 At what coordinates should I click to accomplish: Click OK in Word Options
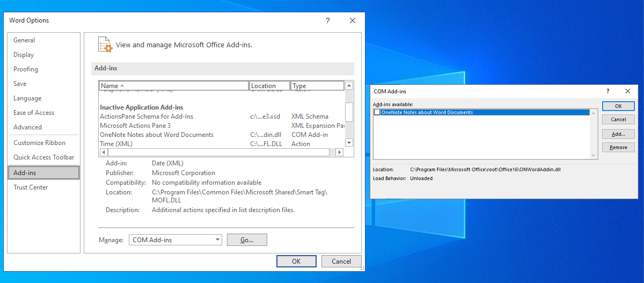(x=296, y=262)
